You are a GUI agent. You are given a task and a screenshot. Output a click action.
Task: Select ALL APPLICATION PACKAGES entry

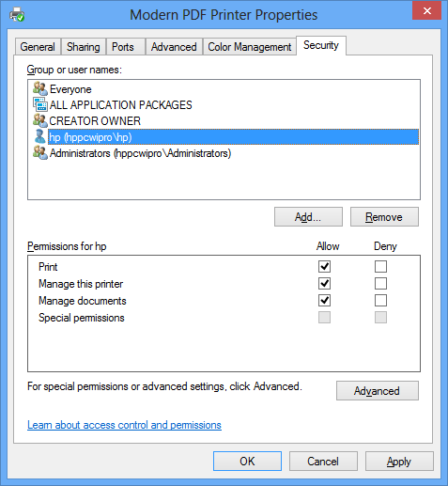[121, 105]
